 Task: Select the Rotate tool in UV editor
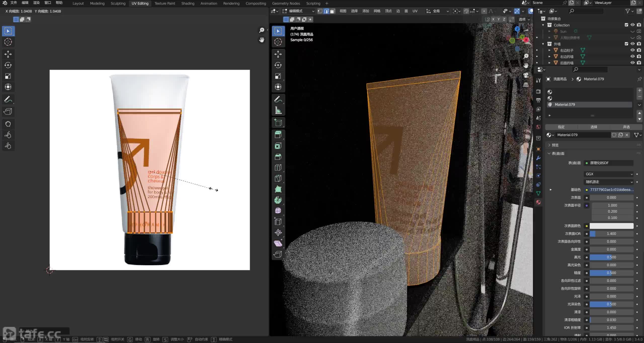(8, 65)
